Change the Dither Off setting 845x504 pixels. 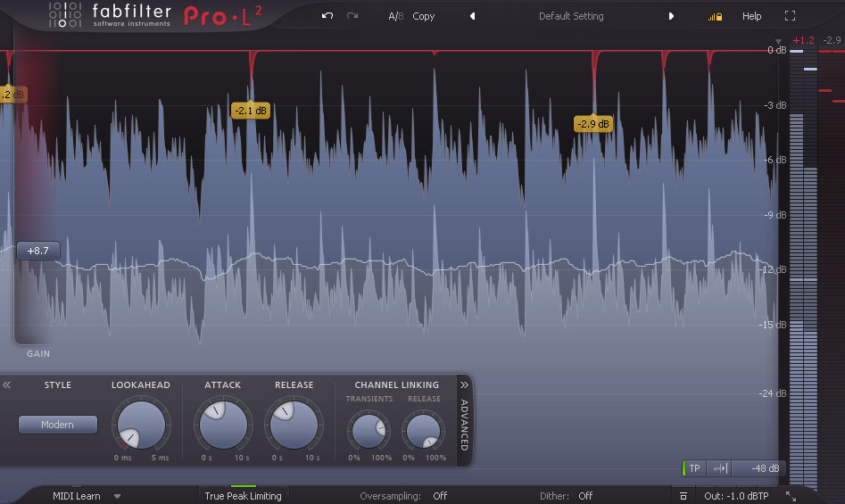[x=585, y=496]
